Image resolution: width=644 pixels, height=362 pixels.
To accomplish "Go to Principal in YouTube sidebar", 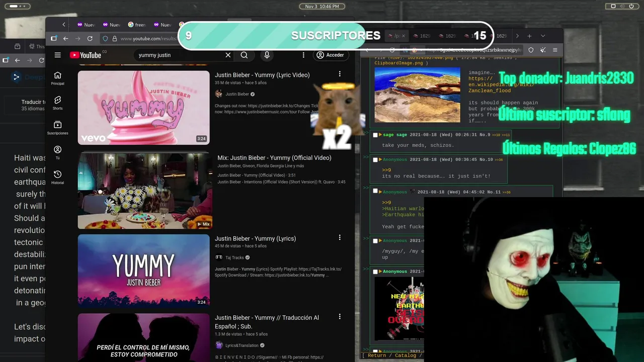I will pos(57,78).
